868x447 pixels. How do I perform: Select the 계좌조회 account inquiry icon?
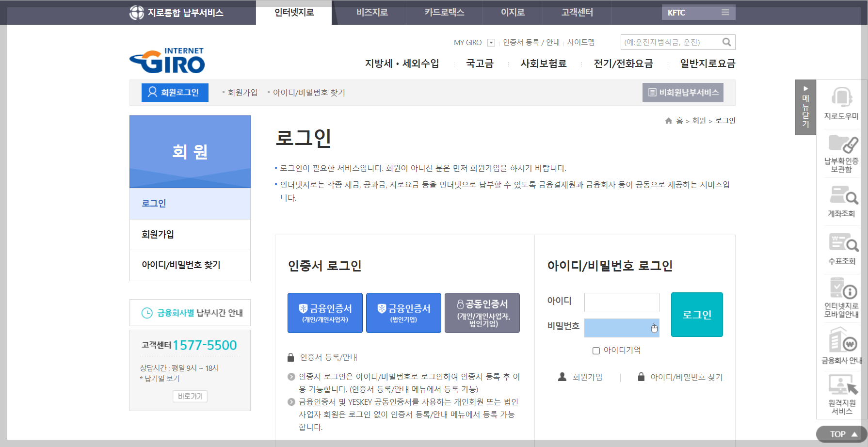[x=841, y=200]
